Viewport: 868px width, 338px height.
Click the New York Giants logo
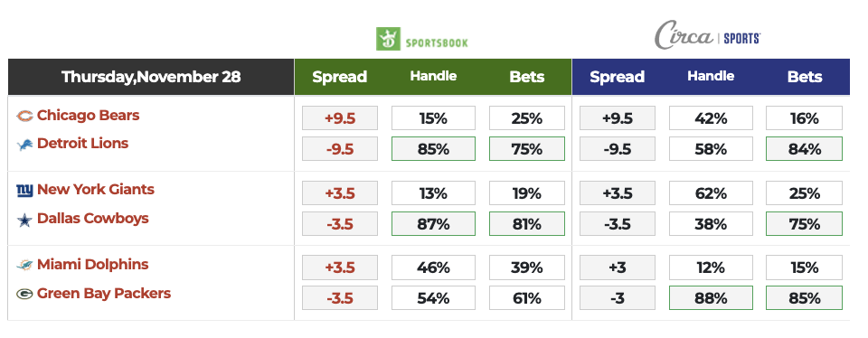(x=24, y=191)
